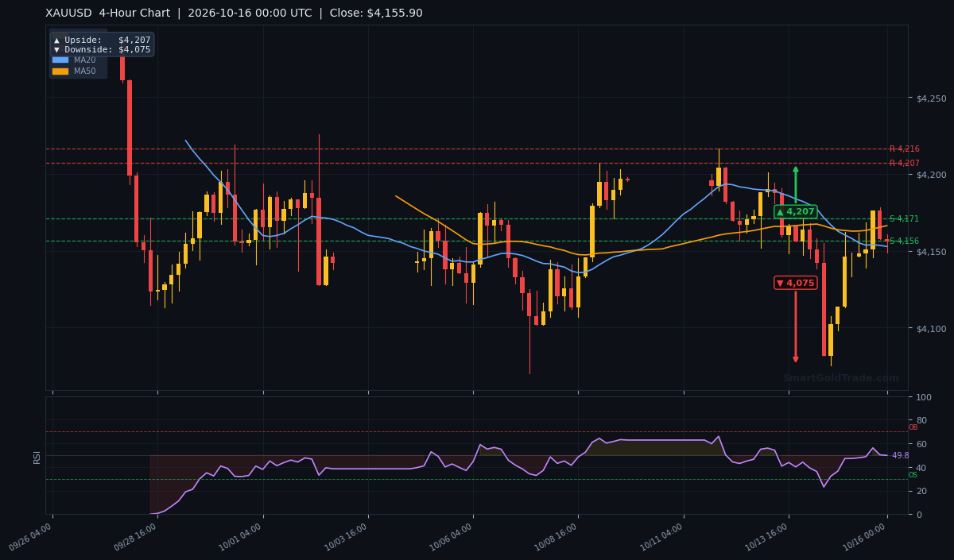This screenshot has height=560, width=954.
Task: Click the 10/08 16:00 time axis label
Action: click(x=557, y=537)
